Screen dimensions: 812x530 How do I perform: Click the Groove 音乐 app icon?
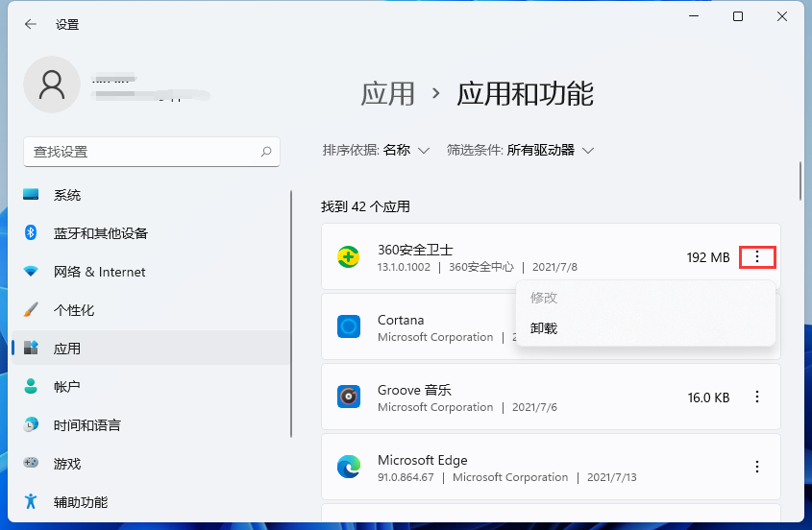tap(349, 397)
